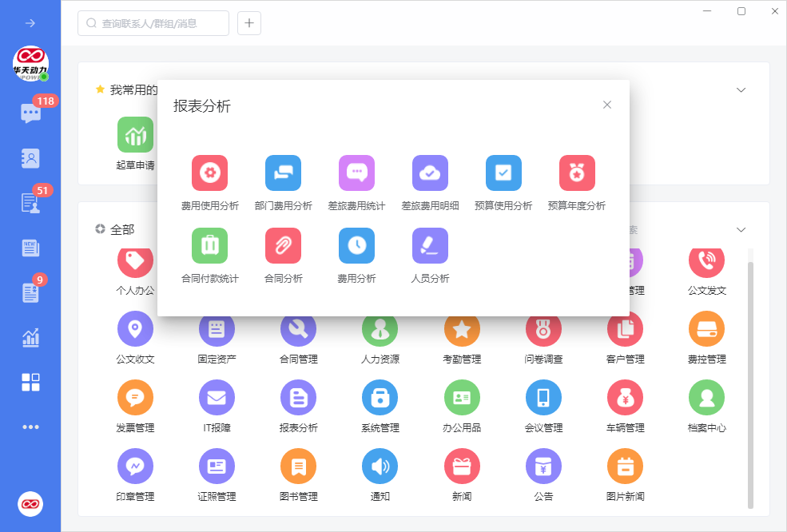
Task: Select 差旅费用统计 icon
Action: click(356, 173)
